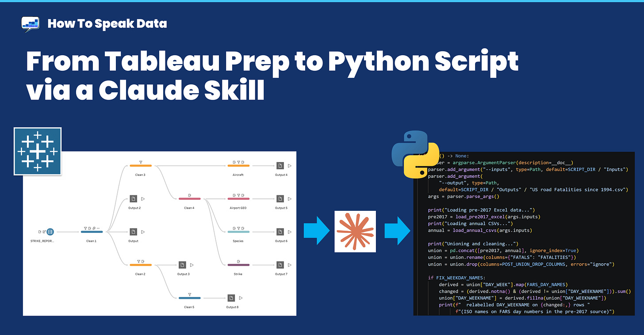Select the Output 5 file icon
This screenshot has height=335, width=644.
pos(280,199)
